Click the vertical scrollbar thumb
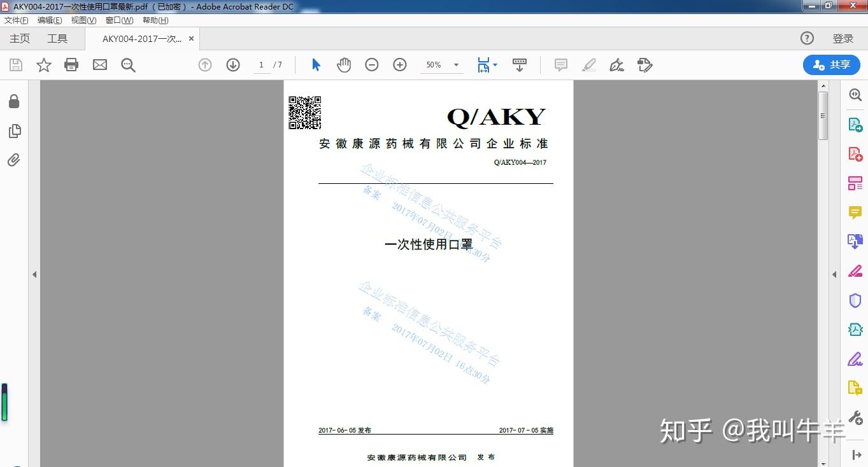Image resolution: width=868 pixels, height=467 pixels. (x=823, y=116)
